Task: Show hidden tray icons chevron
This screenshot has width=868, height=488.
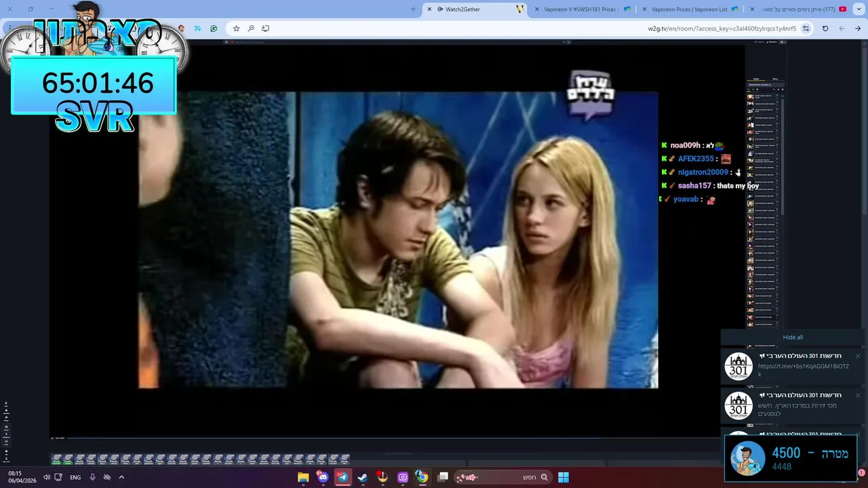Action: point(121,477)
